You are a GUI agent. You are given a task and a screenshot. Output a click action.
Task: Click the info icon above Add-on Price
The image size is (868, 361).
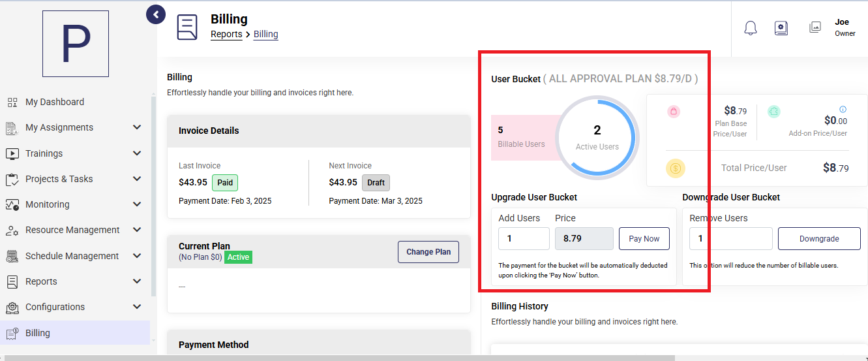tap(843, 110)
